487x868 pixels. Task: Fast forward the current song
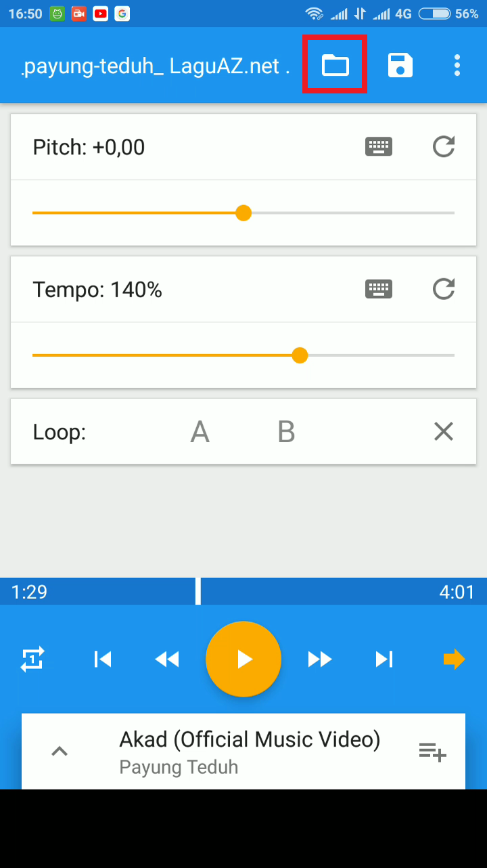320,659
